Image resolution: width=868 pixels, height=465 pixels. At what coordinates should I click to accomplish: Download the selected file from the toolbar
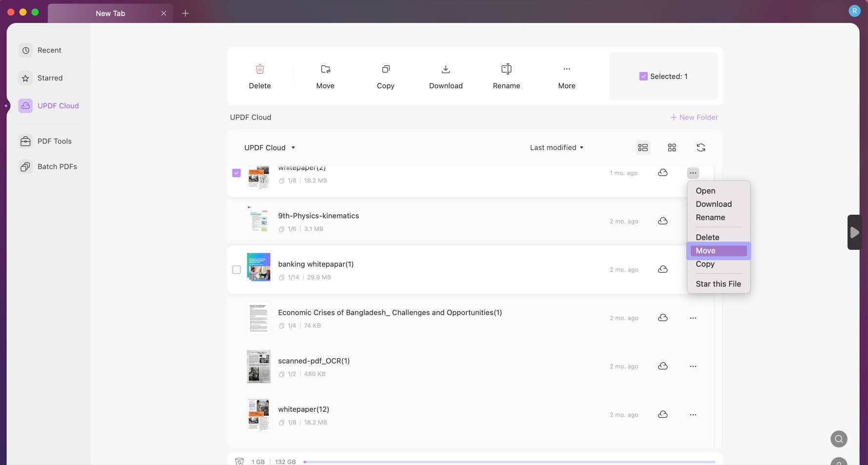(x=446, y=77)
